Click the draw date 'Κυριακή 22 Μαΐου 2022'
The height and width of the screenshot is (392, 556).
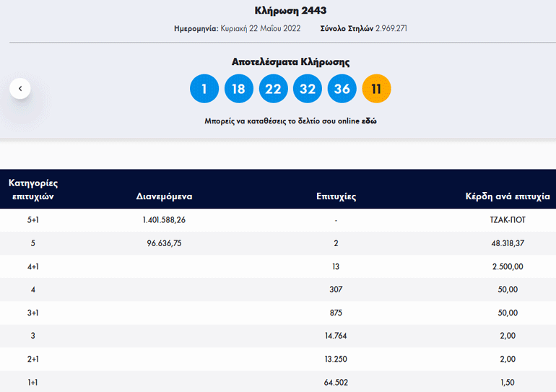(x=260, y=29)
